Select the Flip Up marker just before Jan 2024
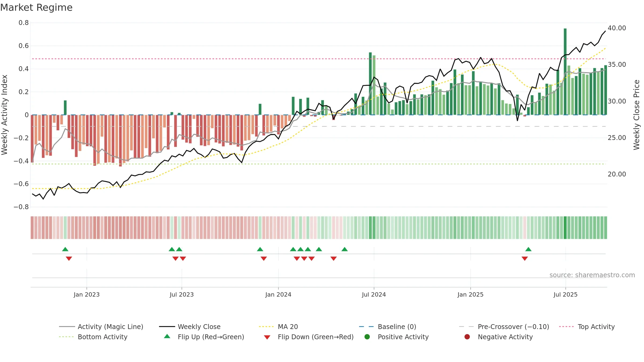The image size is (644, 362). (260, 249)
